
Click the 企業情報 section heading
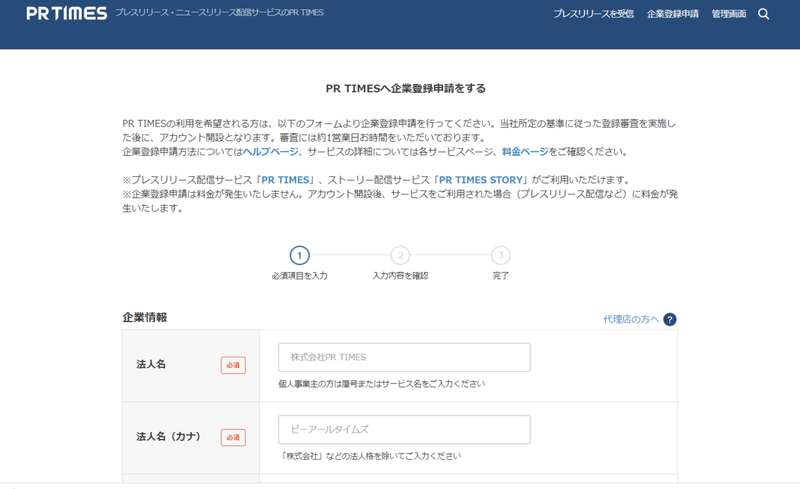pos(145,317)
